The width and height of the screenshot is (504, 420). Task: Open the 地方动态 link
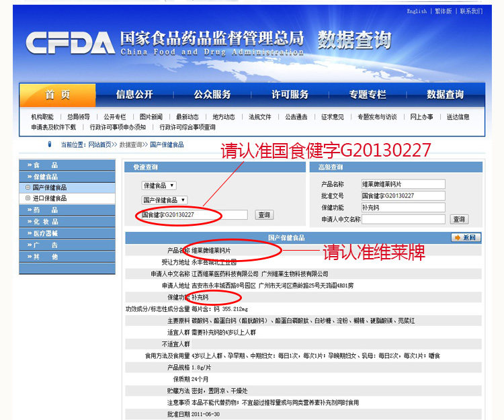click(x=224, y=117)
